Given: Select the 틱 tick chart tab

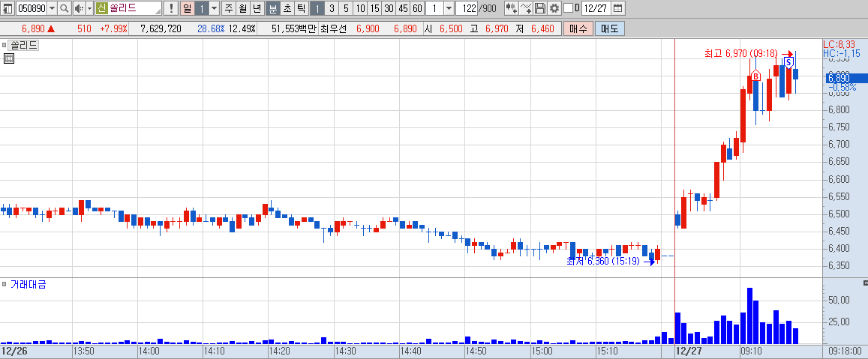Looking at the screenshot, I should [301, 8].
